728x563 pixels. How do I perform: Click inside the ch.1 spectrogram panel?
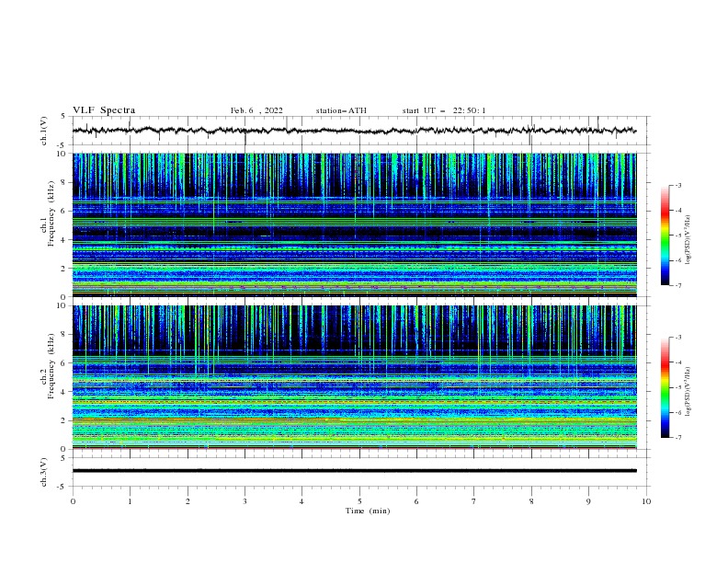pos(354,224)
